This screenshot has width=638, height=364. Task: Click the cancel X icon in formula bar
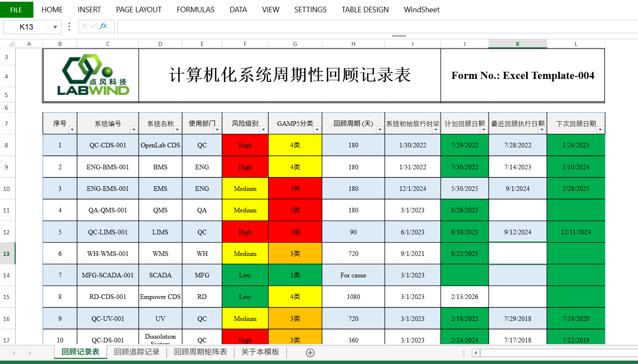pos(85,26)
